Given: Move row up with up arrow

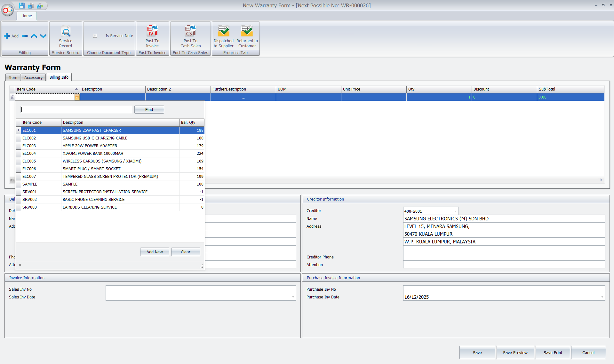Looking at the screenshot, I should (34, 36).
